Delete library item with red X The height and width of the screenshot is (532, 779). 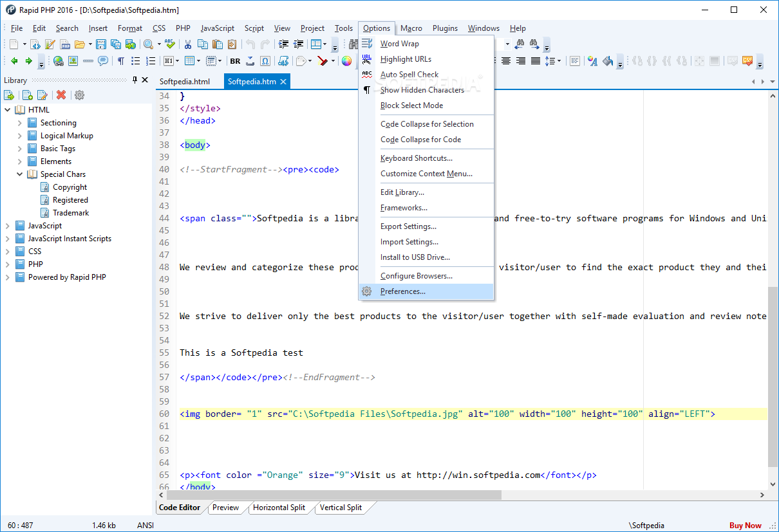pyautogui.click(x=61, y=95)
